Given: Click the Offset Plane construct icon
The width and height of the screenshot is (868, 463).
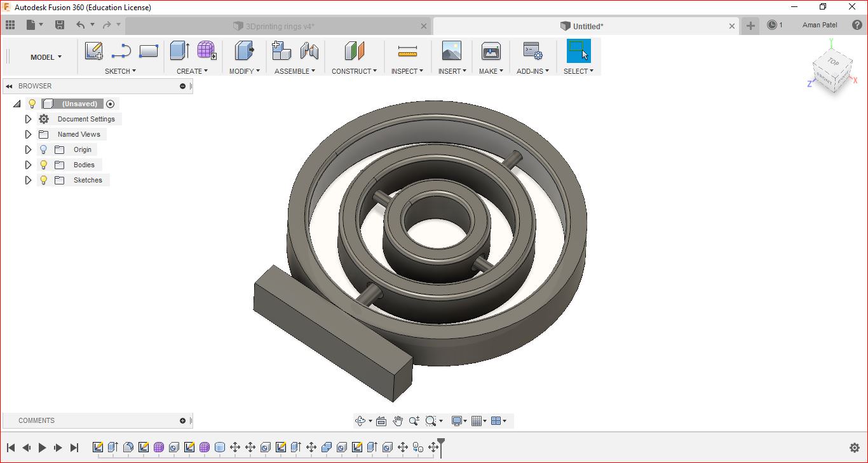Looking at the screenshot, I should click(x=355, y=51).
